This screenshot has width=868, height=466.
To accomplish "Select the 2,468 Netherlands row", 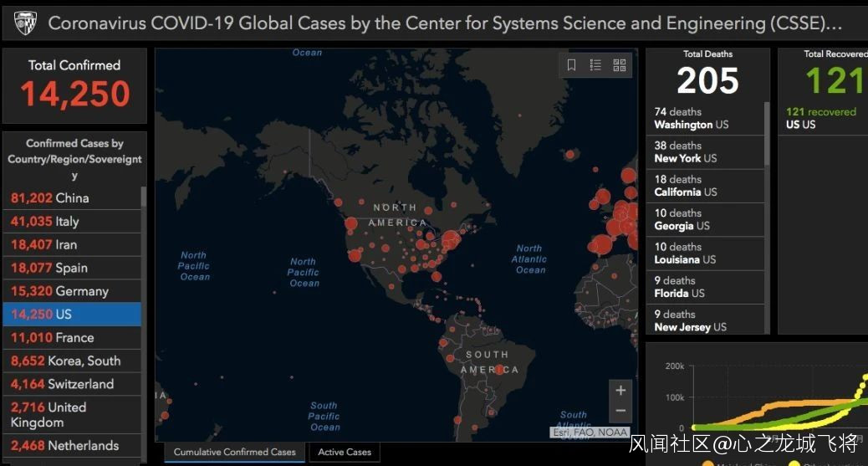I will (72, 445).
